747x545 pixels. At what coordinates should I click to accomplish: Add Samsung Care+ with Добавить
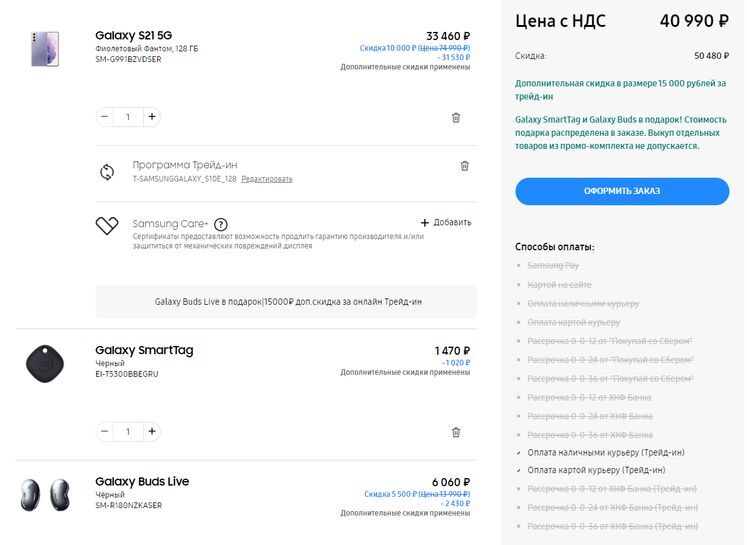pyautogui.click(x=446, y=222)
